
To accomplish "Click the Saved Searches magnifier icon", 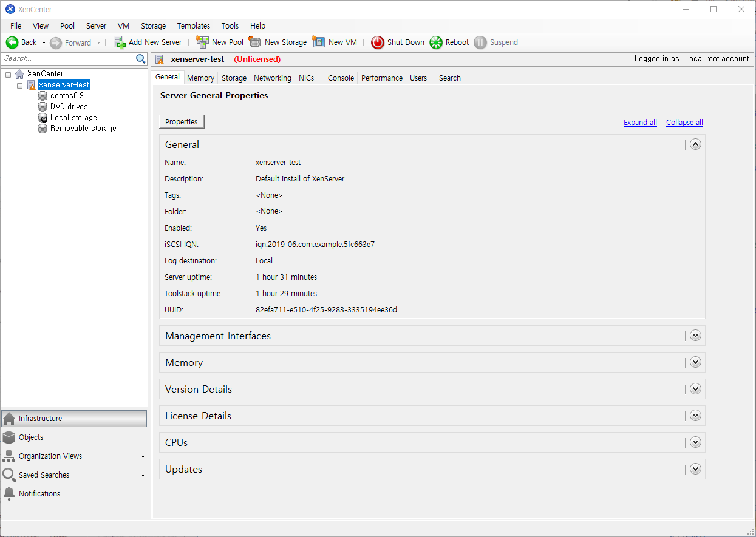I will click(x=9, y=475).
